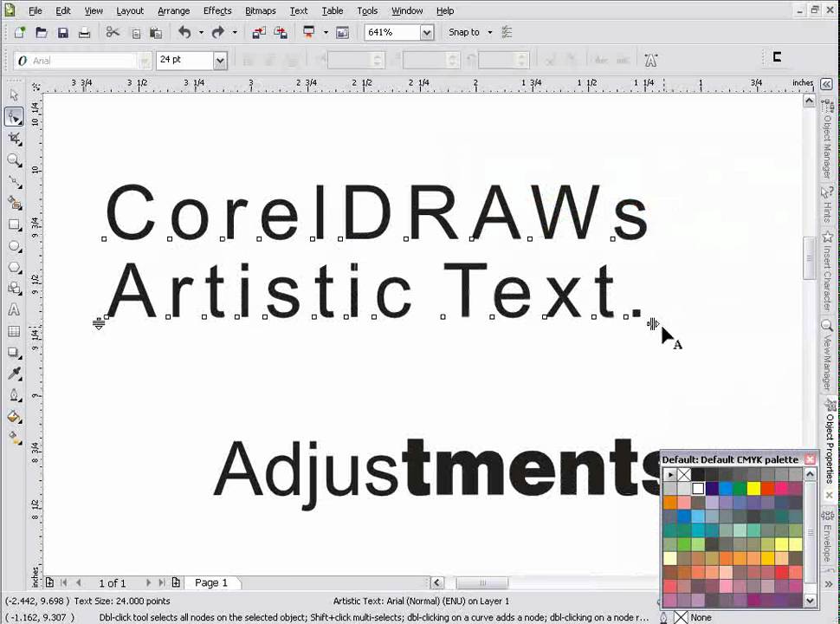
Task: Select the Interactive Blend tool
Action: [x=14, y=353]
